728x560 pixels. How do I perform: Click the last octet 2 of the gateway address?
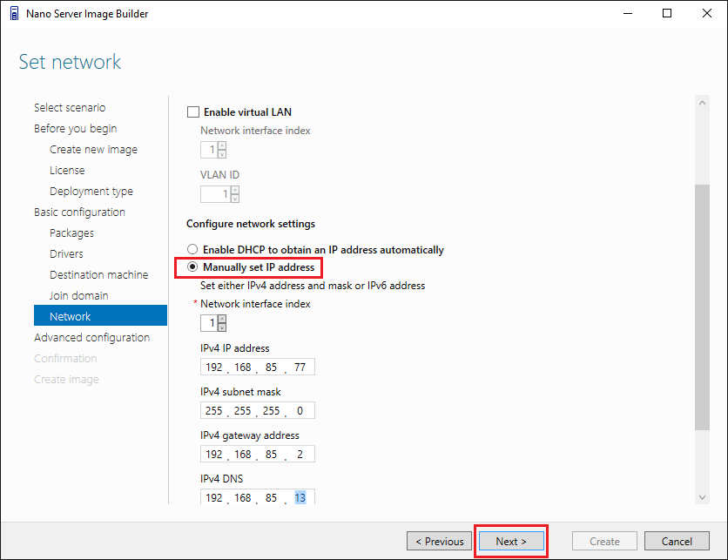300,454
